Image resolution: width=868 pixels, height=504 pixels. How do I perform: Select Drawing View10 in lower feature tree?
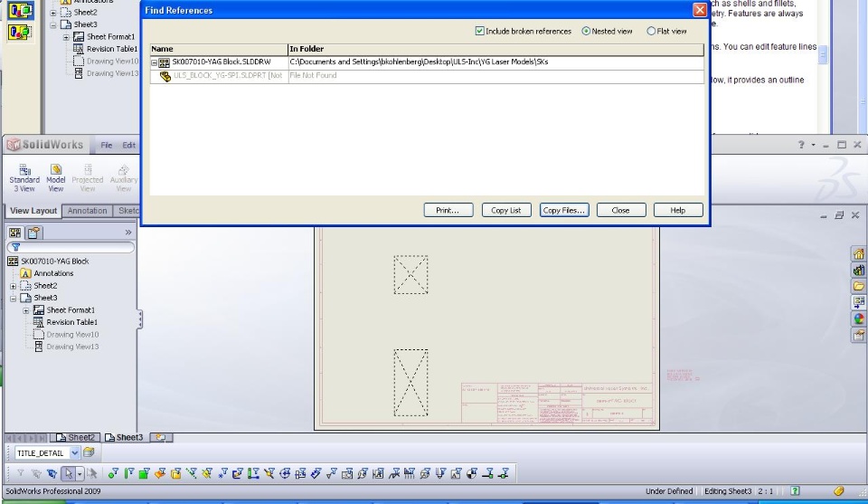point(72,335)
